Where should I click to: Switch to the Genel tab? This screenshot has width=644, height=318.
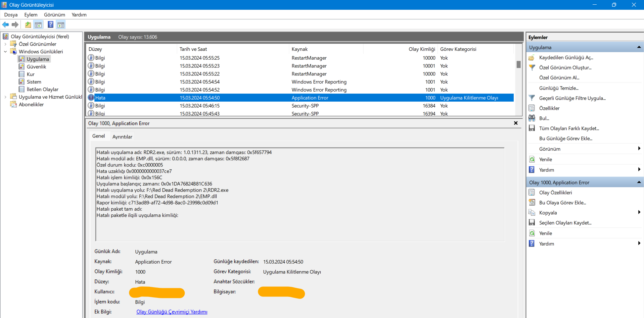[x=98, y=136]
